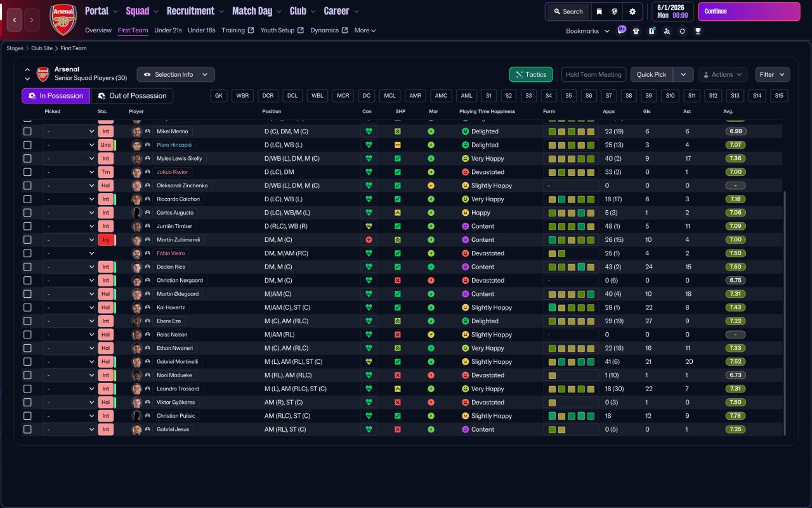
Task: Expand the Bookmarks dropdown
Action: [x=588, y=31]
